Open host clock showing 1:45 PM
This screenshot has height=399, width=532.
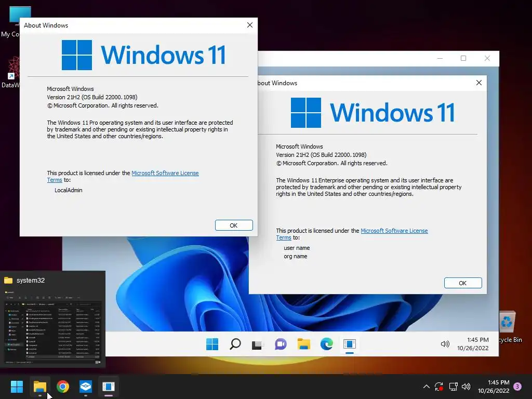click(494, 387)
